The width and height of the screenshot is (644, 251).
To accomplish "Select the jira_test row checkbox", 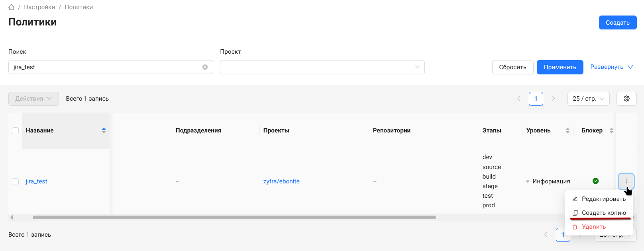I will 16,181.
